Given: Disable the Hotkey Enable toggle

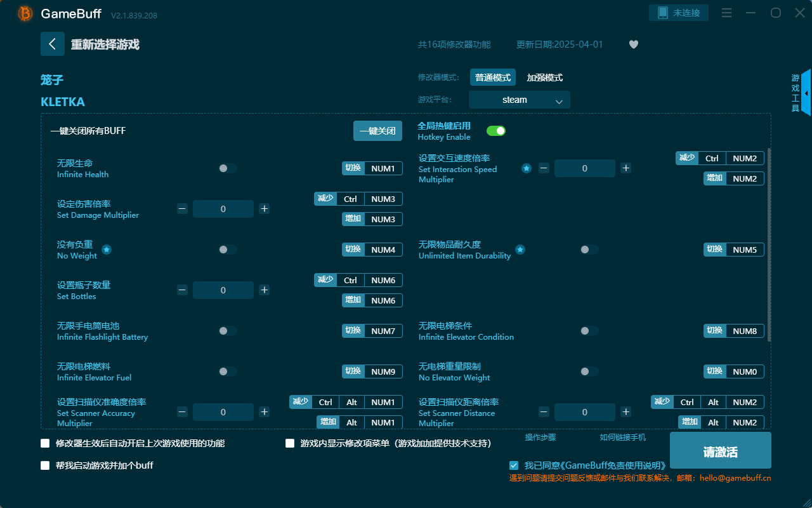Looking at the screenshot, I should pos(496,130).
